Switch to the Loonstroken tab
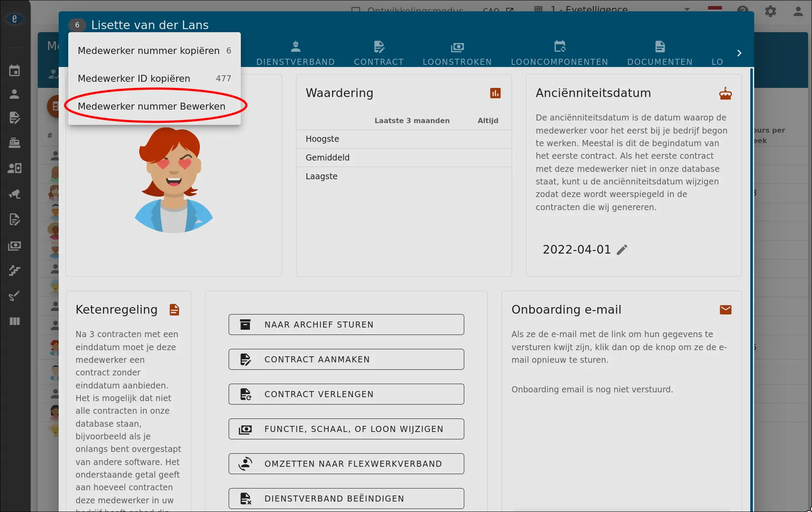Image resolution: width=812 pixels, height=512 pixels. click(457, 53)
